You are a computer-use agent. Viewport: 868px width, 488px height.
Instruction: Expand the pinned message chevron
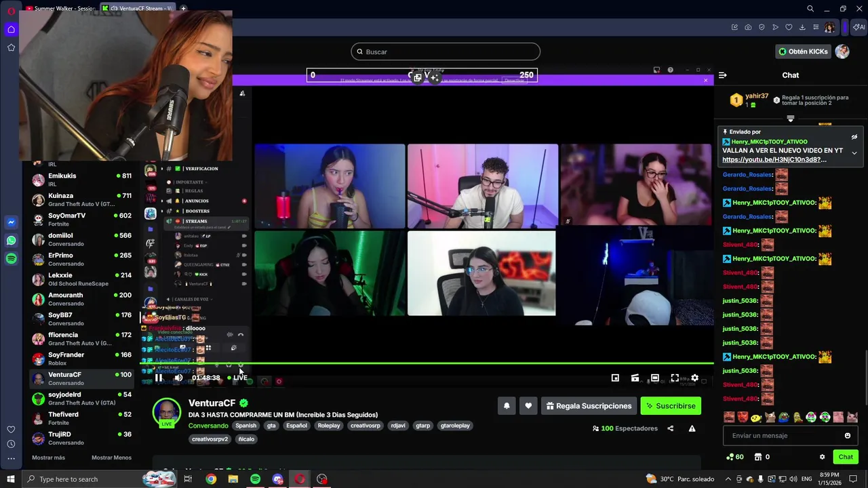coord(854,153)
